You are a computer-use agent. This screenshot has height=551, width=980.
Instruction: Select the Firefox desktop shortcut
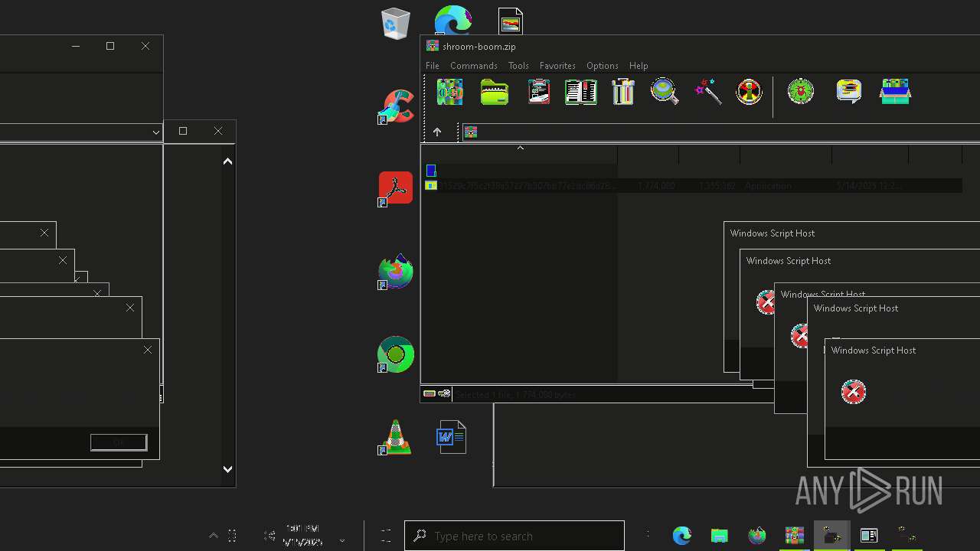pos(396,272)
